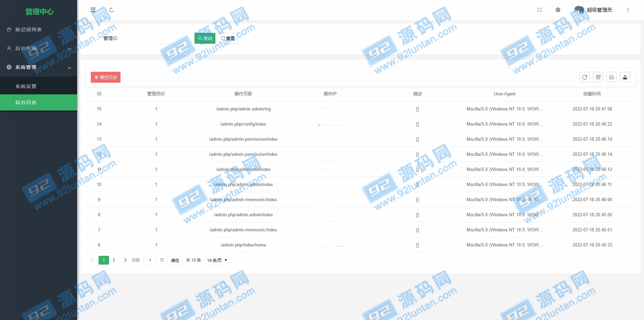Click timestamp 2022-07-18 20:45:33

(x=592, y=245)
